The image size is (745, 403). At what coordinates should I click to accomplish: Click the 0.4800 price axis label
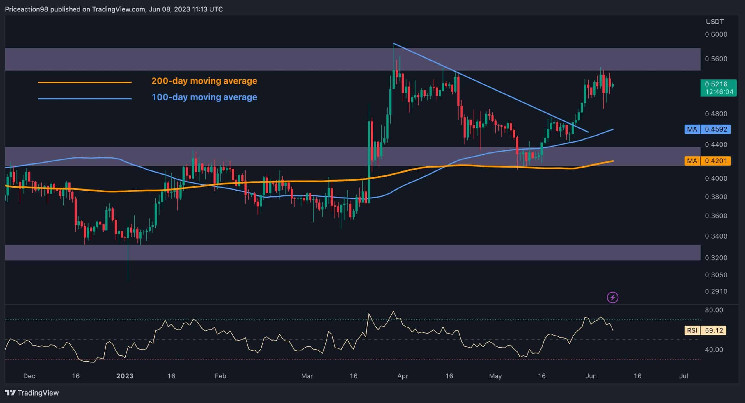tap(716, 114)
